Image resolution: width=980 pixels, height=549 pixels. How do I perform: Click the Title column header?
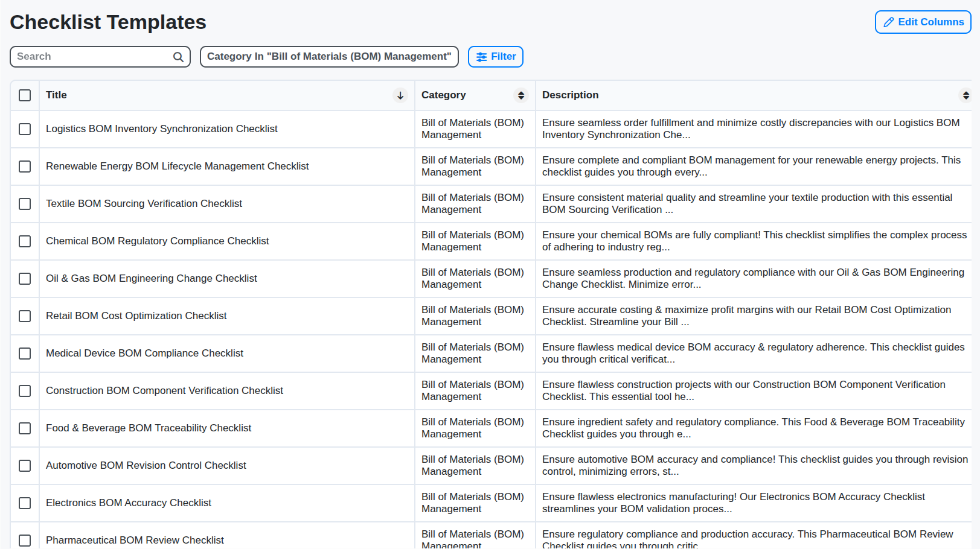coord(56,95)
